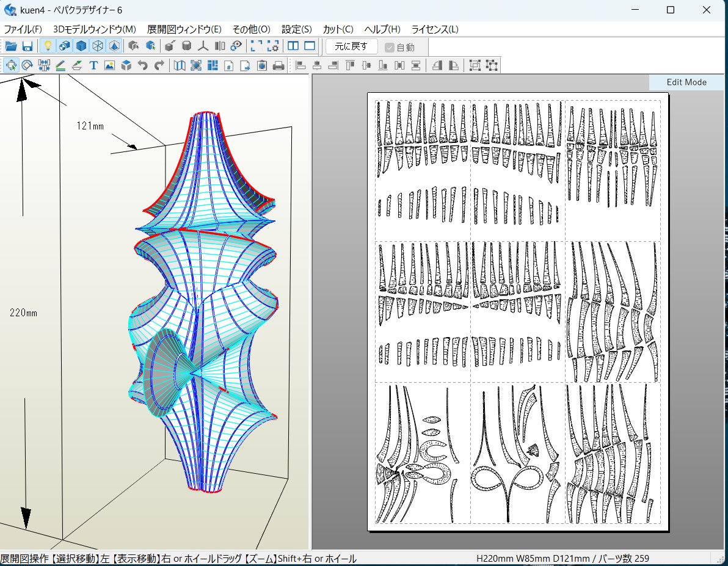728x566 pixels.
Task: Toggle the pyramid-in-cube display icon
Action: pos(114,46)
